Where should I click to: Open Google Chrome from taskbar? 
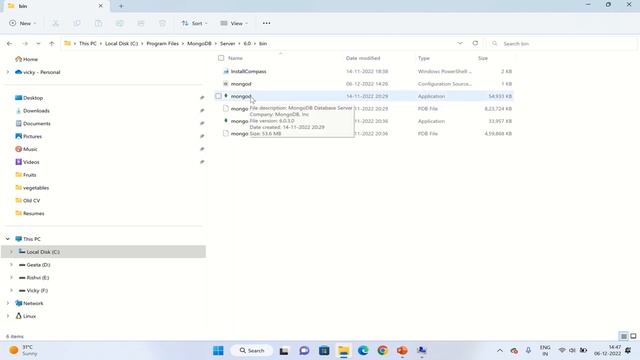click(382, 351)
